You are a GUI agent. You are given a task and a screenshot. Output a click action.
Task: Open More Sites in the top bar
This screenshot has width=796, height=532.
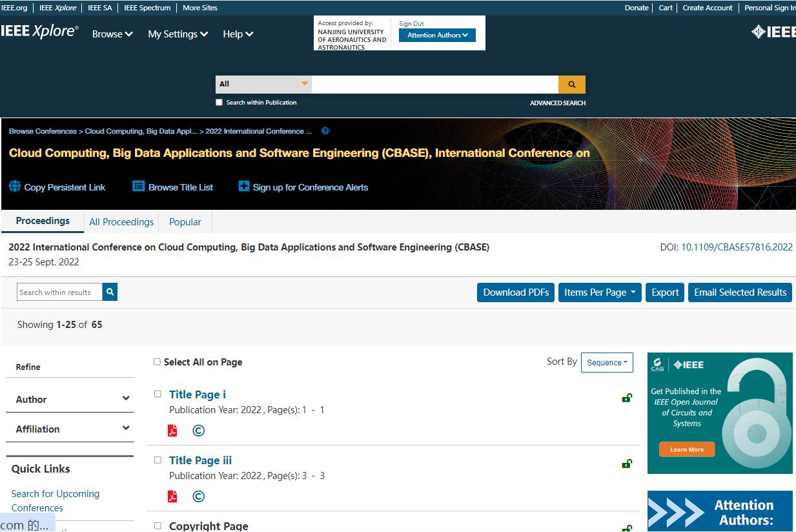[x=200, y=8]
